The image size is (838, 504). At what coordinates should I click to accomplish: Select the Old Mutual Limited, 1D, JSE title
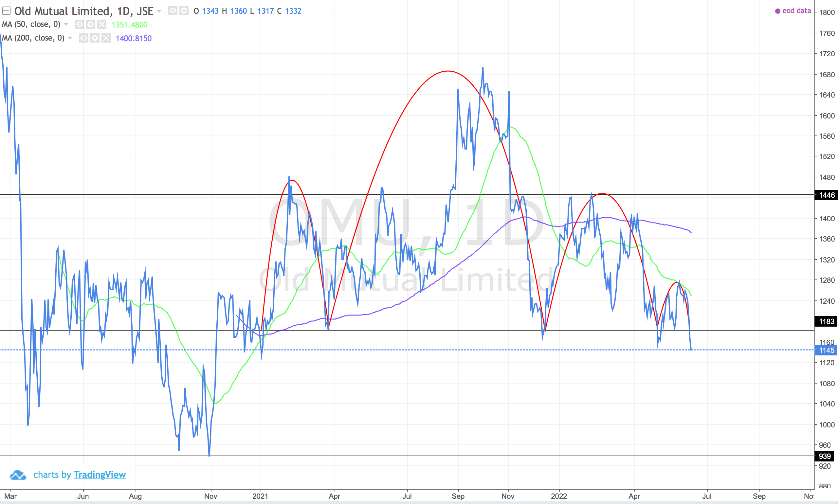(x=84, y=11)
